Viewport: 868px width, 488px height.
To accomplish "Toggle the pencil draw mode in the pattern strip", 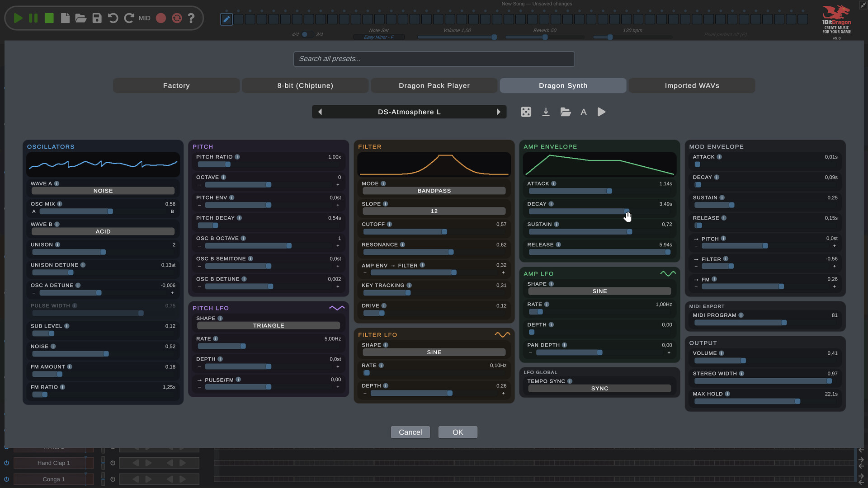I will [x=226, y=19].
